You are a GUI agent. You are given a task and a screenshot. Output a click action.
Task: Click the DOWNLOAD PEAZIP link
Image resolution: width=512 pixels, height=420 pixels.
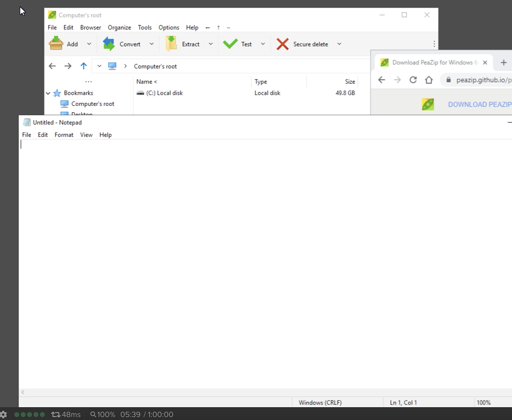(x=479, y=105)
